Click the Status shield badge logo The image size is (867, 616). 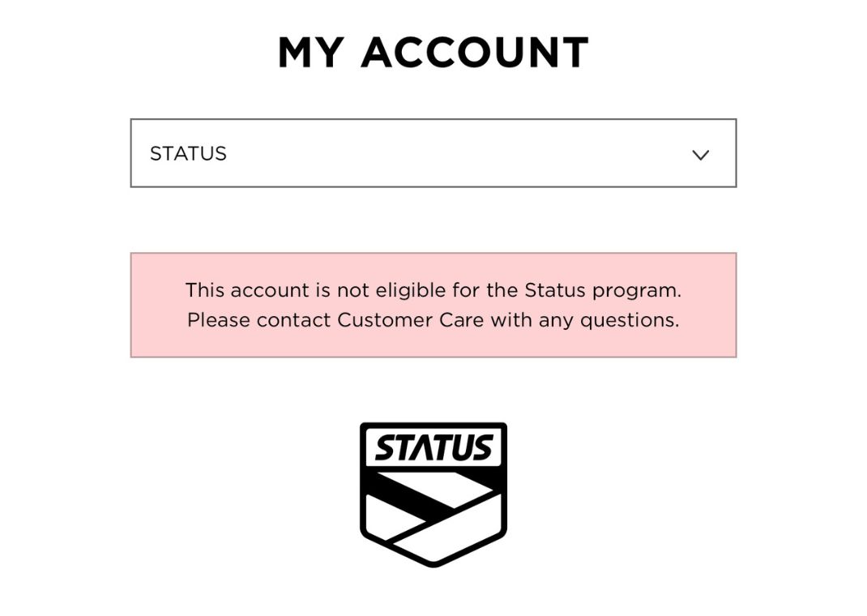(433, 494)
